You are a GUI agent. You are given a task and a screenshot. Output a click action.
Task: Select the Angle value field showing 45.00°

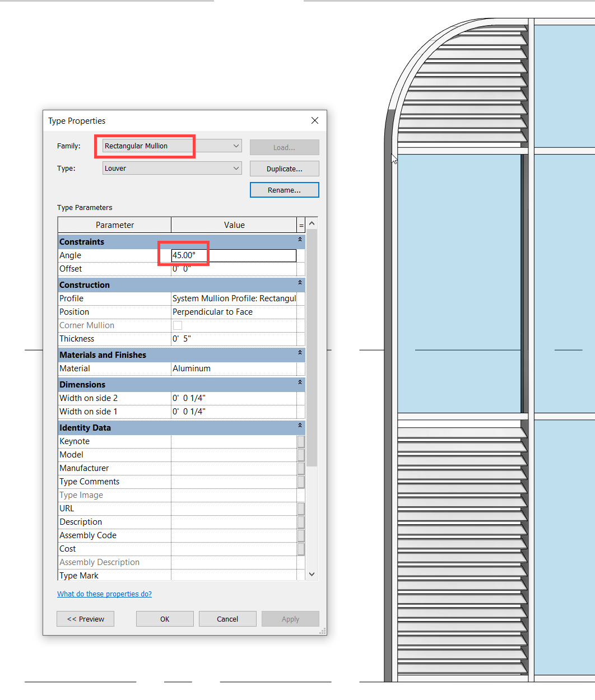pos(233,255)
